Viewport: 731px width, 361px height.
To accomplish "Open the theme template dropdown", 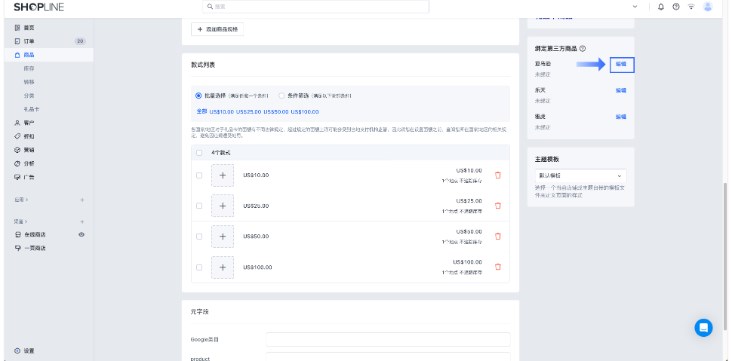I will click(580, 176).
